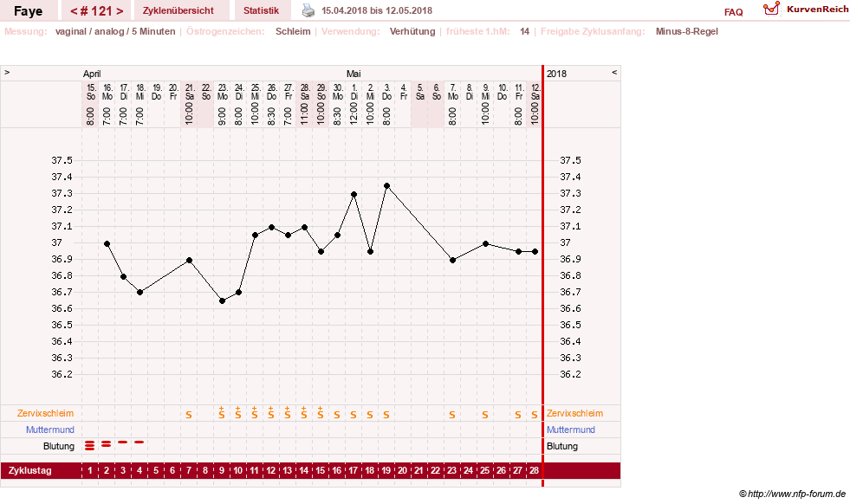Click measurement time 12:00 on 1. Mai
This screenshot has width=850, height=504.
click(354, 113)
